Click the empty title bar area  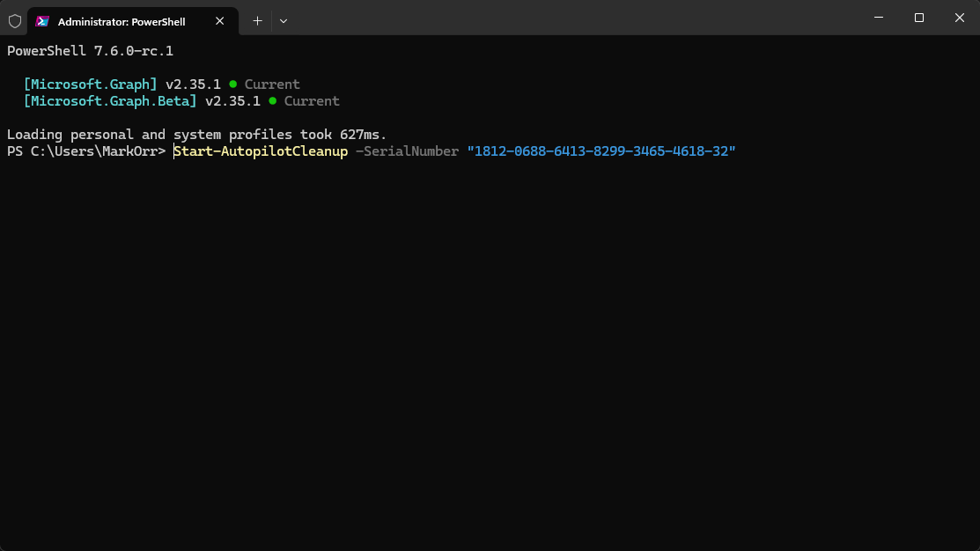pyautogui.click(x=572, y=18)
